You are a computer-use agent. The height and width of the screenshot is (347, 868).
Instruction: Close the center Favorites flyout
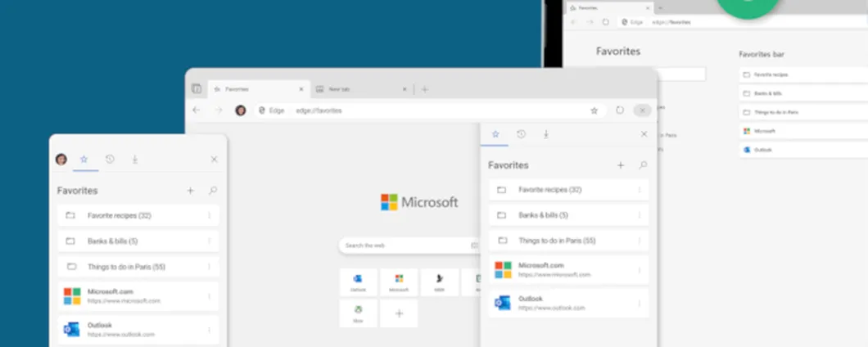click(x=644, y=134)
